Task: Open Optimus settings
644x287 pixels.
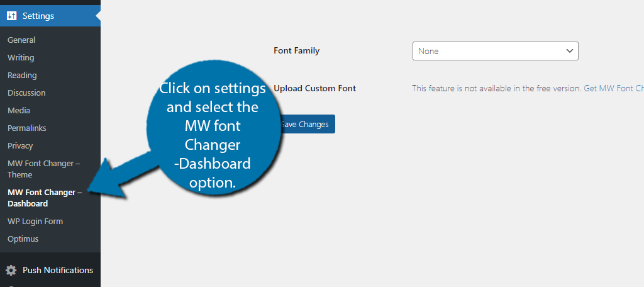Action: click(23, 239)
